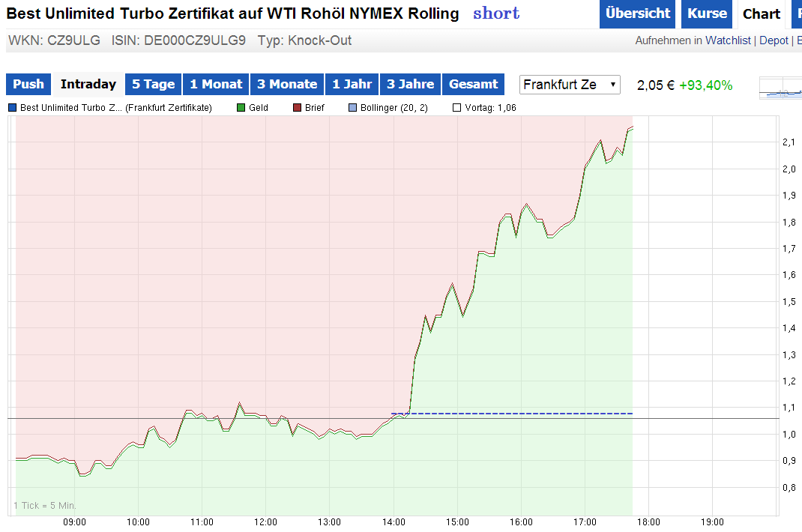The height and width of the screenshot is (532, 802).
Task: Switch the chart to 3 Monate view
Action: [x=286, y=84]
